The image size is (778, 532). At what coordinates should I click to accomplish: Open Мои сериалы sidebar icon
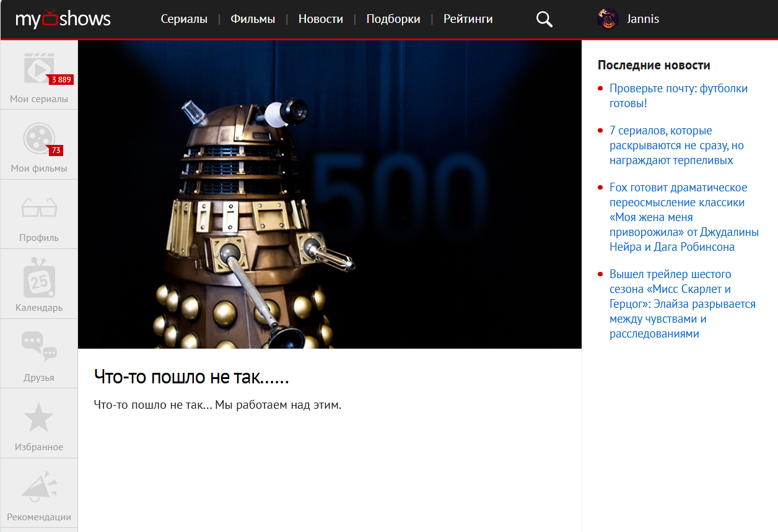click(39, 68)
